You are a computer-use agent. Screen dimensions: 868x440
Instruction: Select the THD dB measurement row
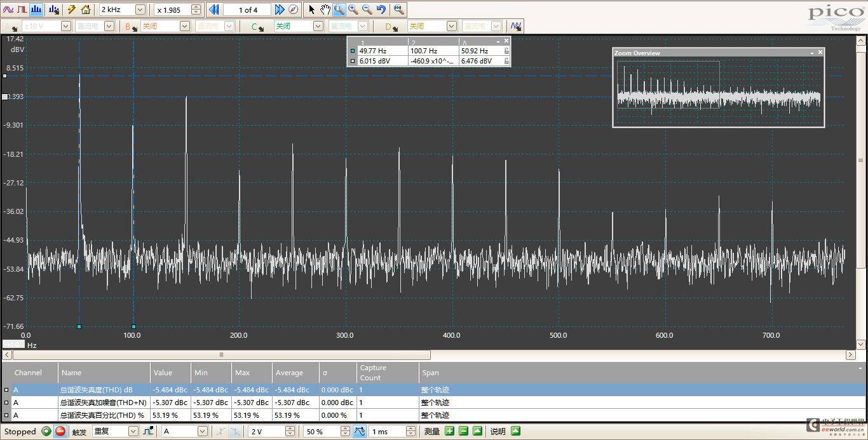(434, 390)
